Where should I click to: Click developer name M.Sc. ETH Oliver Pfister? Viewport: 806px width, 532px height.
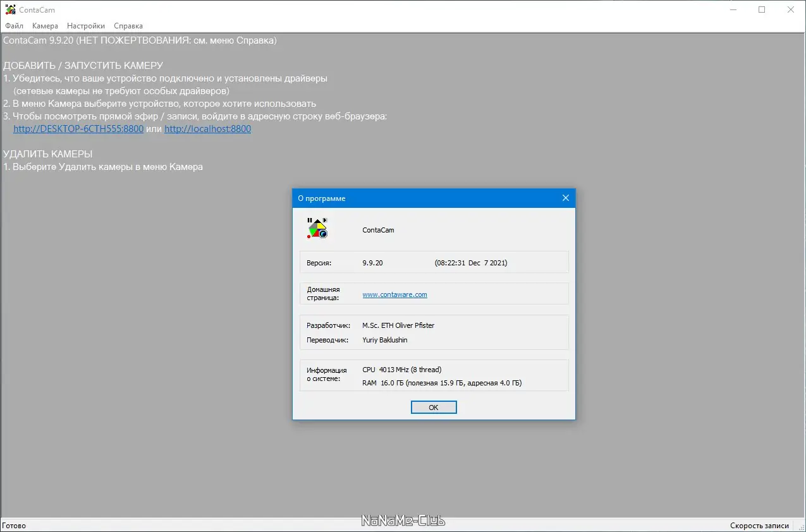click(398, 325)
